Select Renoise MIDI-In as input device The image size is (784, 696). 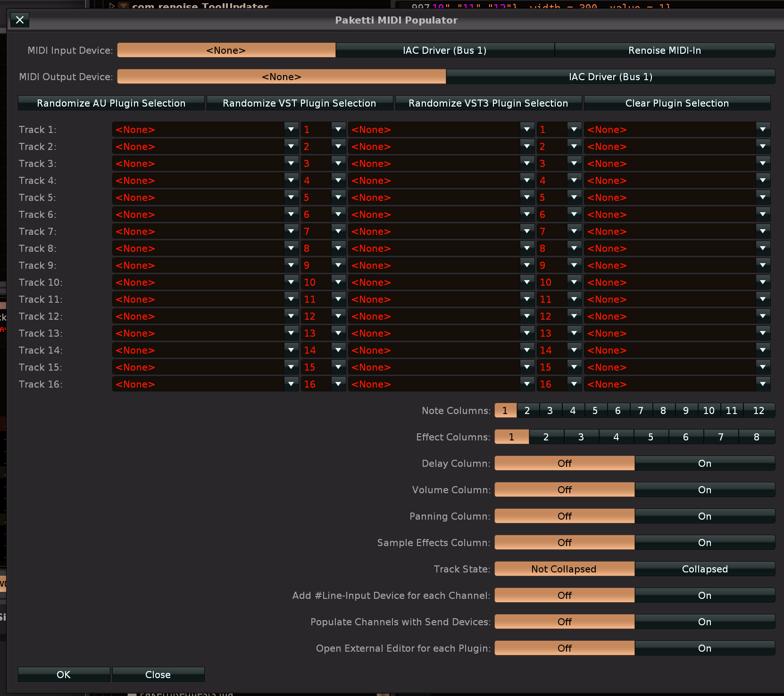(664, 50)
